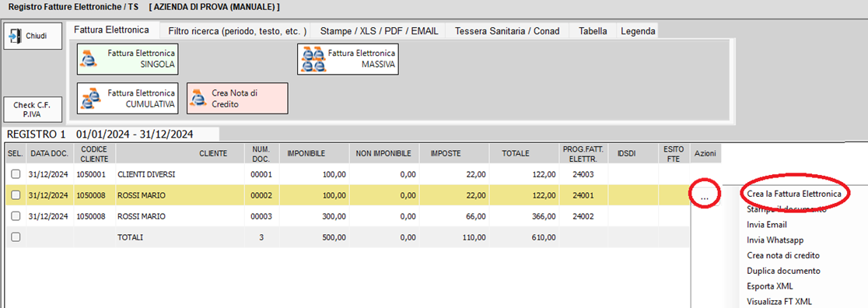Viewport: 868px width, 308px height.
Task: Click the TOTALE column header
Action: click(516, 153)
